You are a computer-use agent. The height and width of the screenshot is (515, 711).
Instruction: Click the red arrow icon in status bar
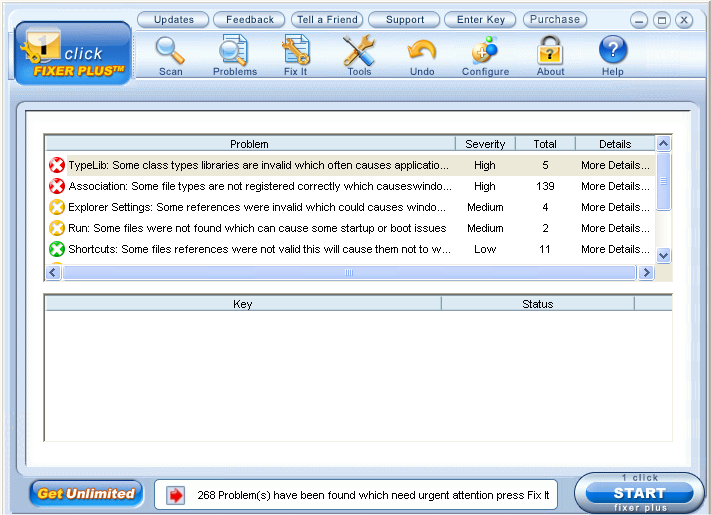pyautogui.click(x=175, y=495)
